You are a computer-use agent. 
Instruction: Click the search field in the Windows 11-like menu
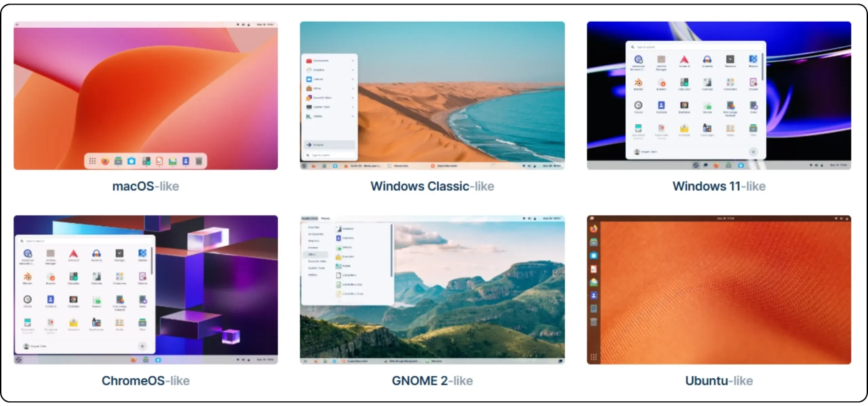click(x=695, y=47)
